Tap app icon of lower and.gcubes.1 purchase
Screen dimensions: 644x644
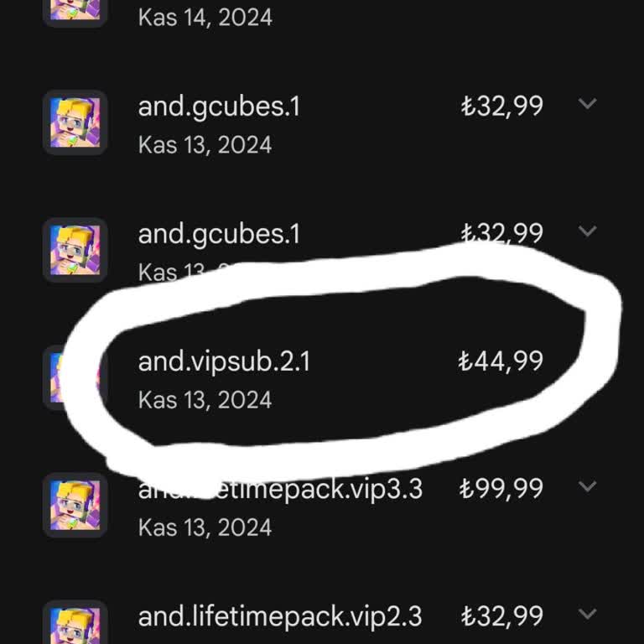pyautogui.click(x=75, y=250)
